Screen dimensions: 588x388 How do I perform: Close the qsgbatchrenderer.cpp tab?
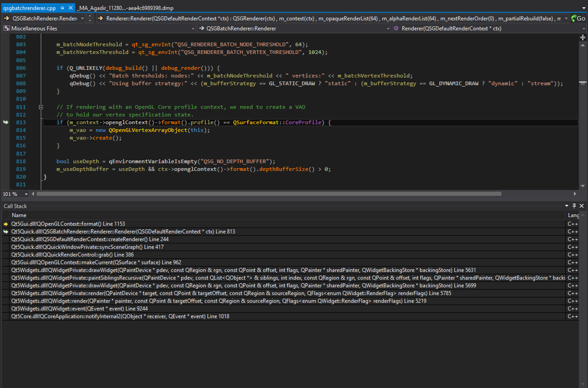70,8
